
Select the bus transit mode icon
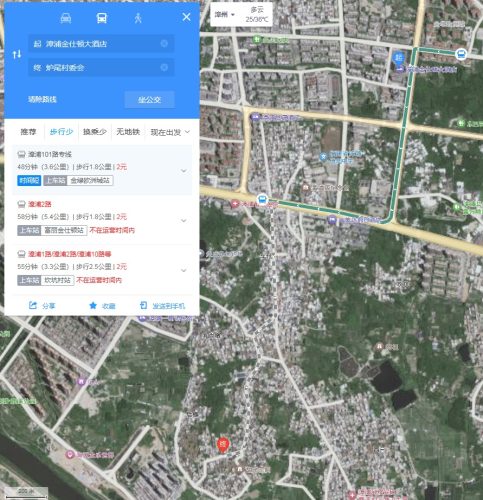pos(102,18)
